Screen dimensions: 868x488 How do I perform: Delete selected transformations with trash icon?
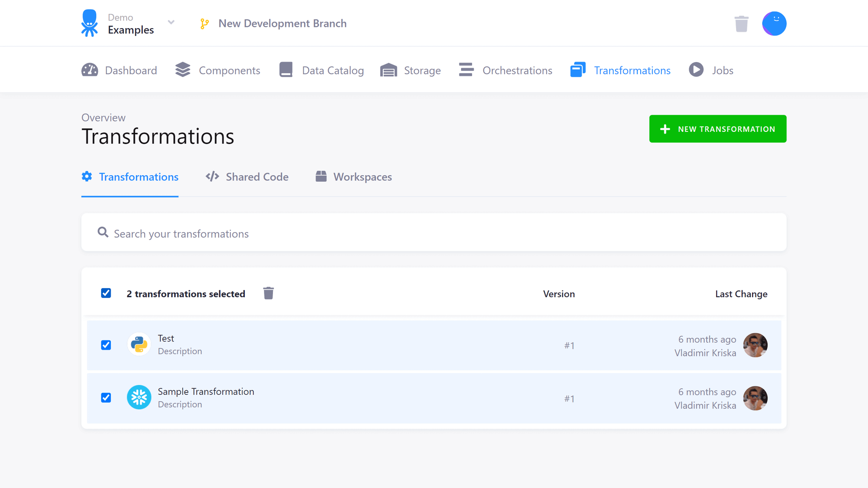pos(268,293)
